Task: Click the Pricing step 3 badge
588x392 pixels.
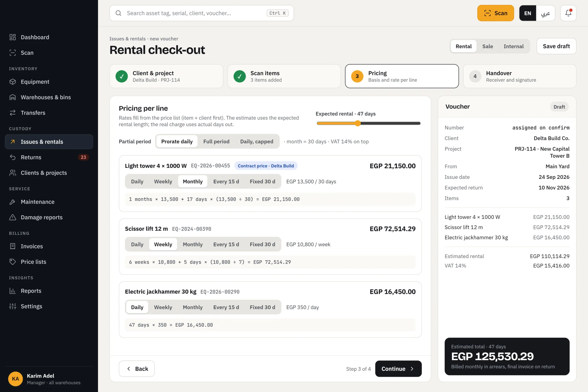Action: [357, 76]
